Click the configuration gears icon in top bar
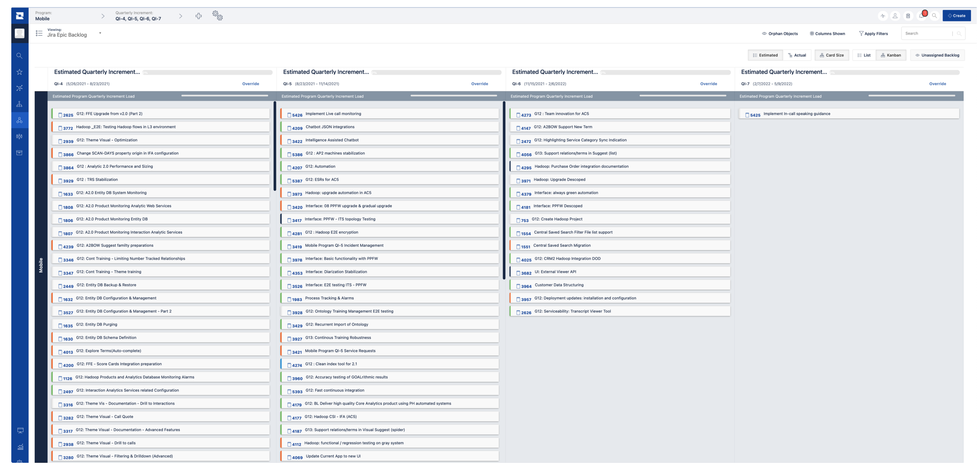Image resolution: width=980 pixels, height=473 pixels. (x=218, y=16)
